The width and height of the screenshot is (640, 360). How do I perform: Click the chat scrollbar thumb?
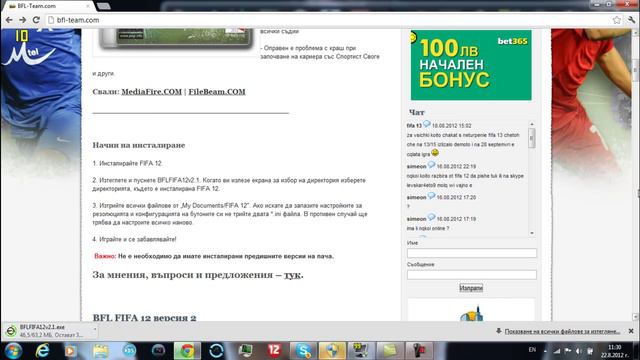click(x=531, y=138)
